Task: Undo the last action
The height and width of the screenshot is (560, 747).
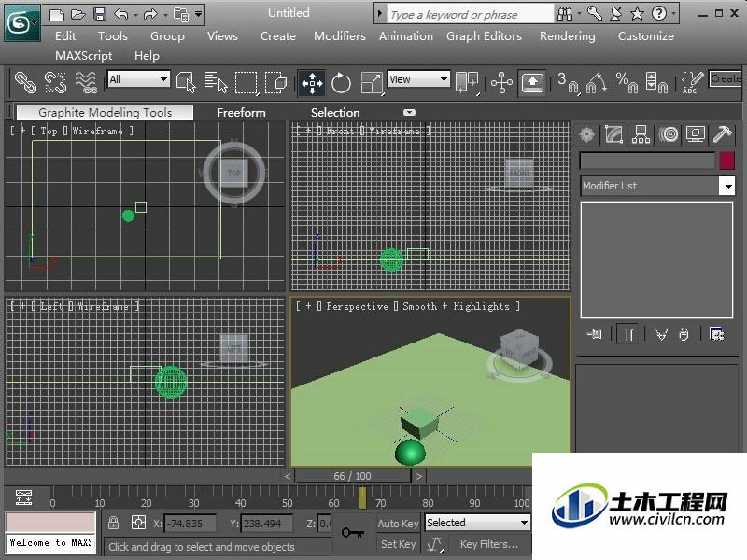Action: pos(121,14)
